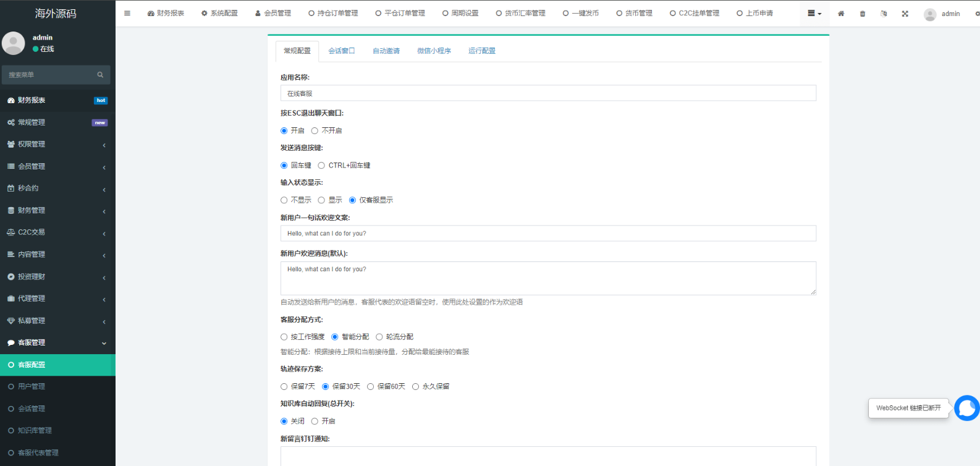The height and width of the screenshot is (466, 980).
Task: Click the 应用名称 input field
Action: click(547, 93)
